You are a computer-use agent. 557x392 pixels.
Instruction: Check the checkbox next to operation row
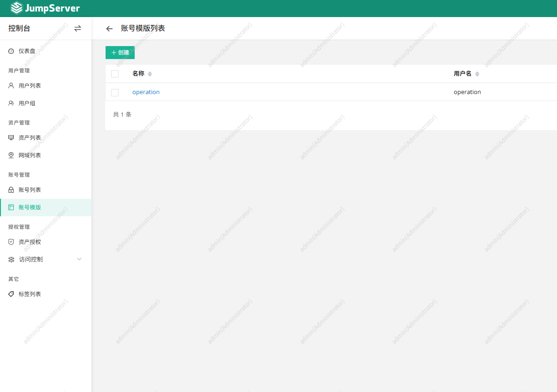pos(115,92)
